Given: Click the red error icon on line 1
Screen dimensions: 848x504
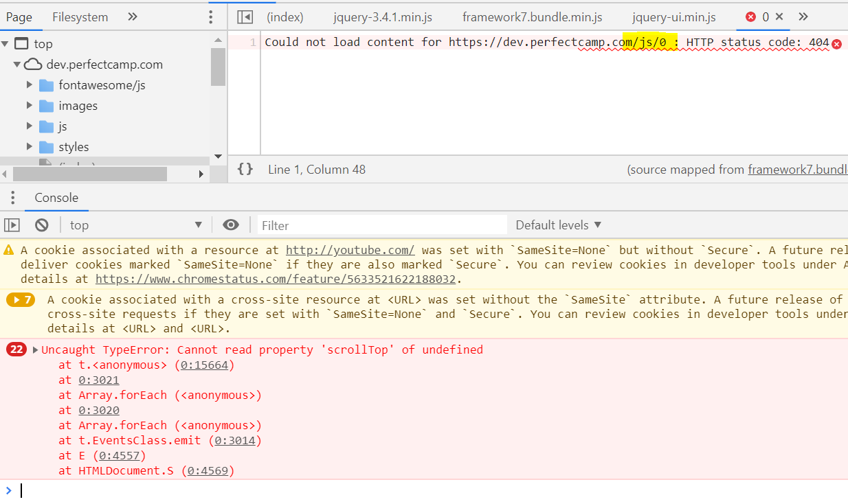Looking at the screenshot, I should click(836, 44).
